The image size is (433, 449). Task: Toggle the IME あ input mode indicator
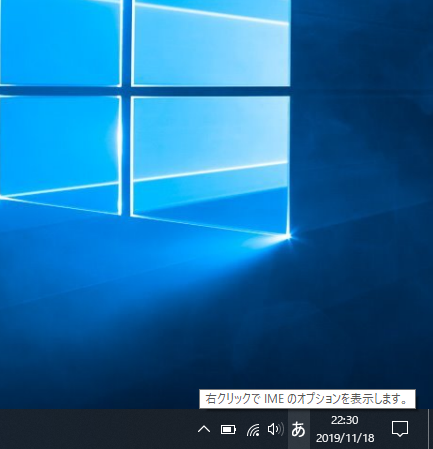(x=298, y=429)
